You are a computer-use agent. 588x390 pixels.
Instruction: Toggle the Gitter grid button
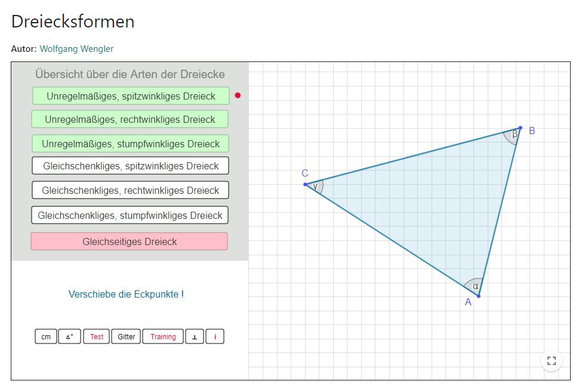coord(126,337)
